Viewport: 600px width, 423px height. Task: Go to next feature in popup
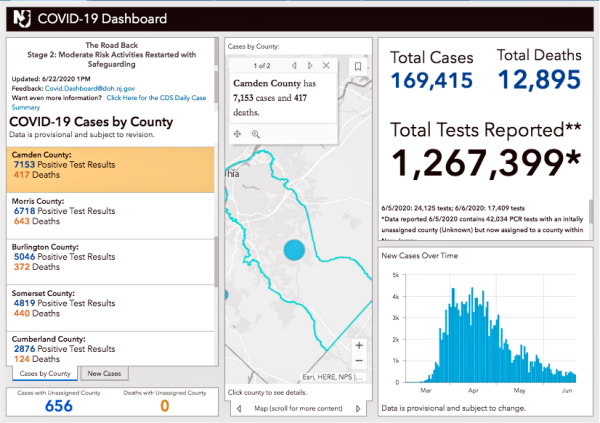pyautogui.click(x=311, y=66)
